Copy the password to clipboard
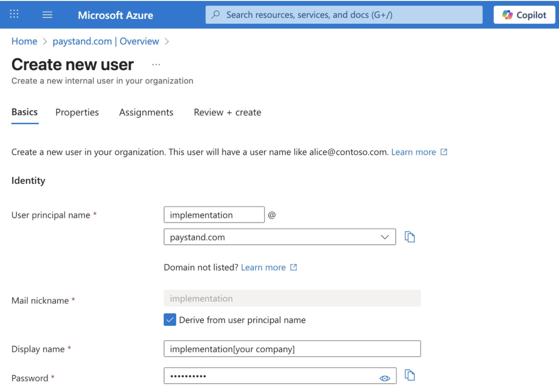This screenshot has width=559, height=392. pyautogui.click(x=410, y=375)
